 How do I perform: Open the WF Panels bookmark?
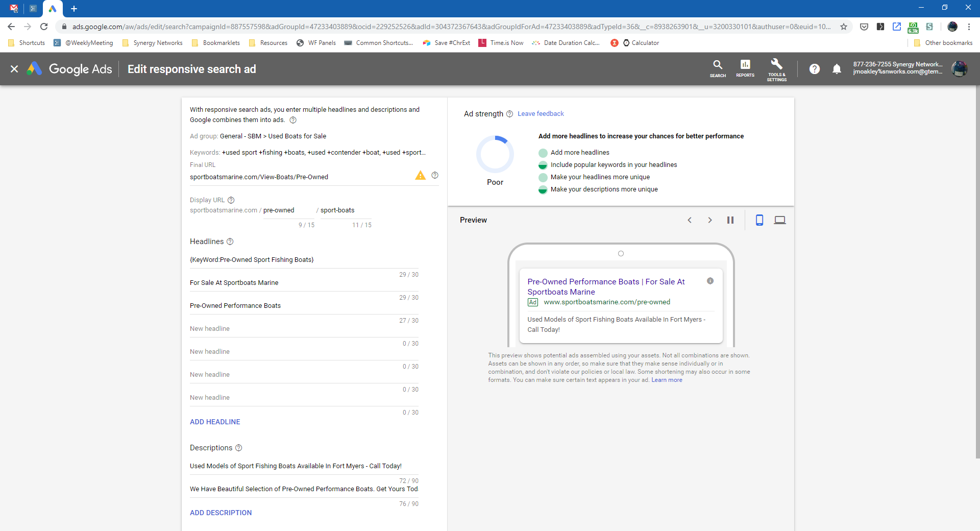tap(316, 43)
